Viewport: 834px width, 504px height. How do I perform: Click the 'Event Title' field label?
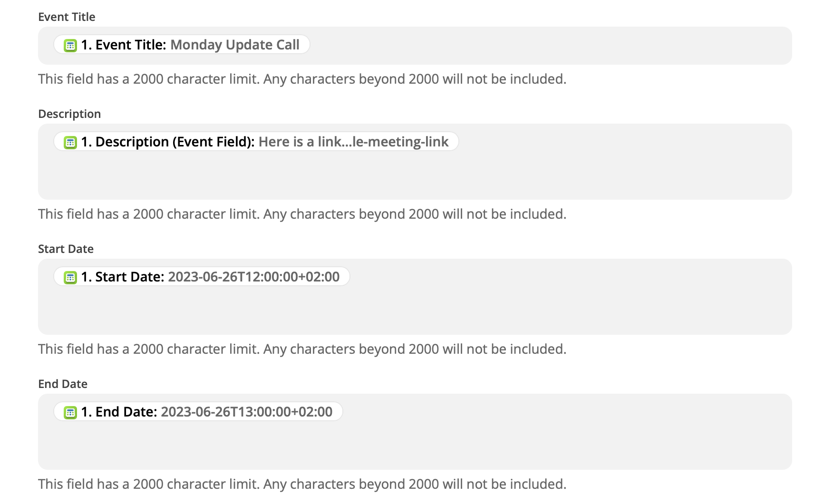tap(67, 17)
